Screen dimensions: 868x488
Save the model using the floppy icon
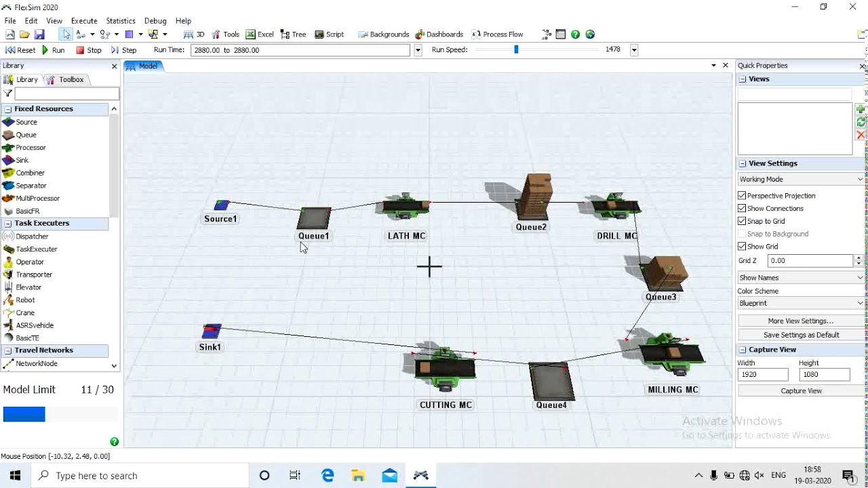click(x=39, y=34)
